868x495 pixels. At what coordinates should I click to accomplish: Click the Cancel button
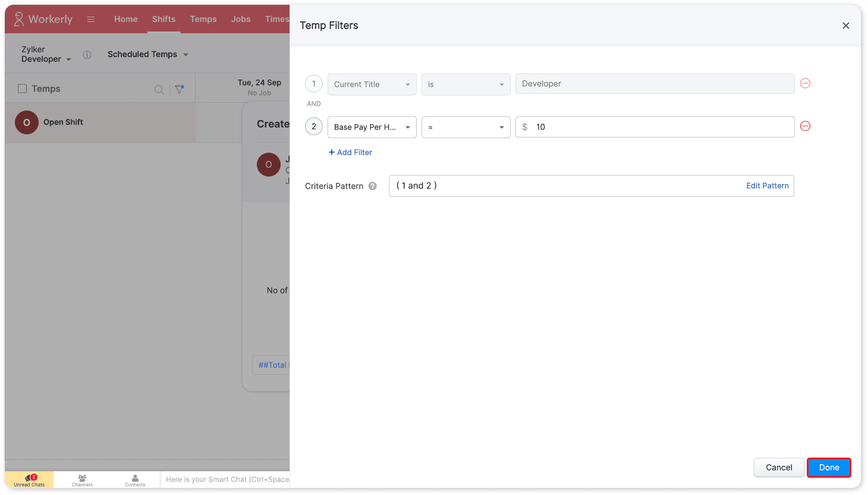tap(779, 468)
